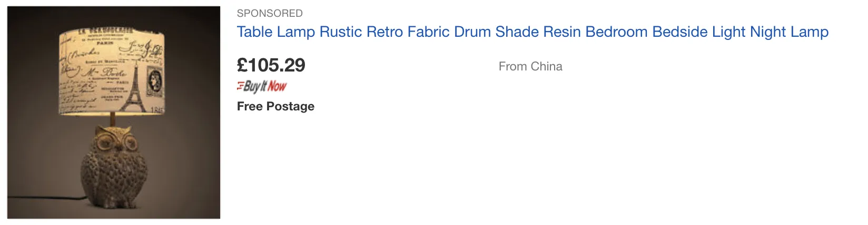Open the owl table lamp product thumbnail

pyautogui.click(x=113, y=112)
